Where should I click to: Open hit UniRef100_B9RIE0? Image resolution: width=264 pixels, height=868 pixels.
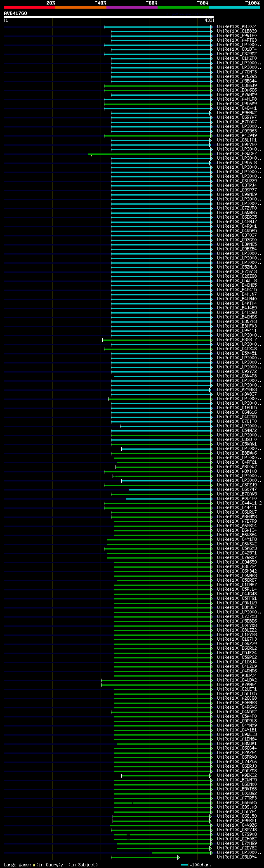[x=237, y=36]
